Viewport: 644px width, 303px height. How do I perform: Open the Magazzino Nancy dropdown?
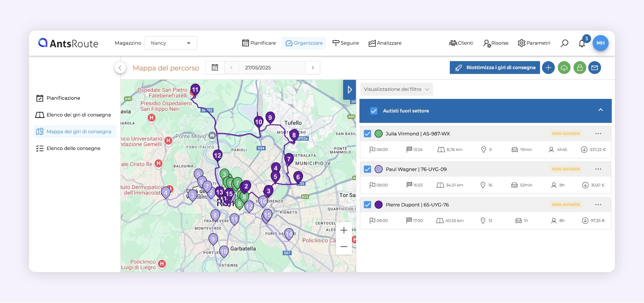(171, 43)
